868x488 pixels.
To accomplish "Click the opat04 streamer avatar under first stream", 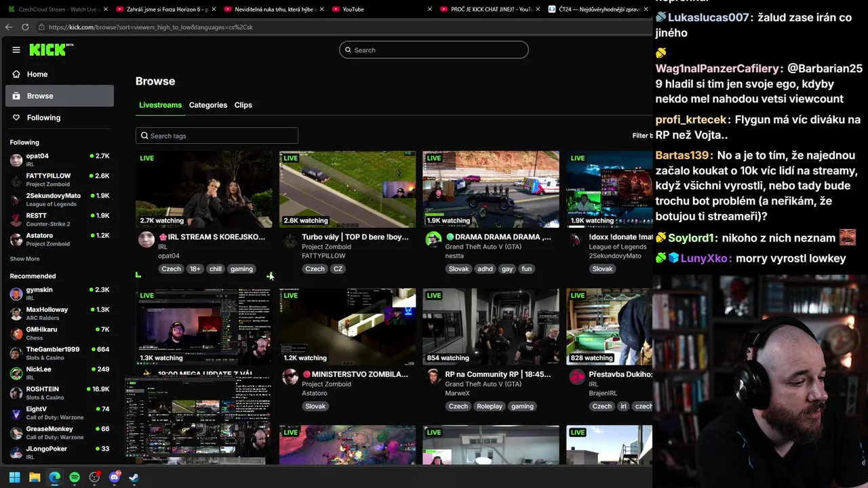I will click(146, 239).
